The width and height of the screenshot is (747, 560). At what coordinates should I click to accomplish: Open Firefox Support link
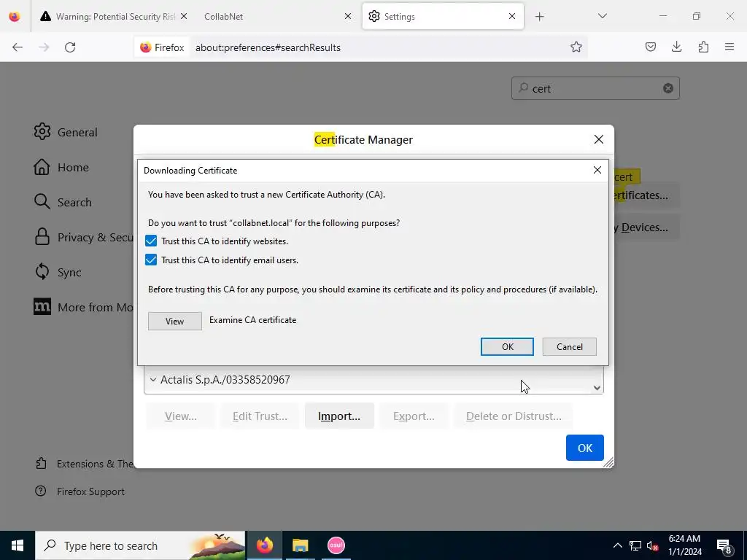[x=80, y=491]
